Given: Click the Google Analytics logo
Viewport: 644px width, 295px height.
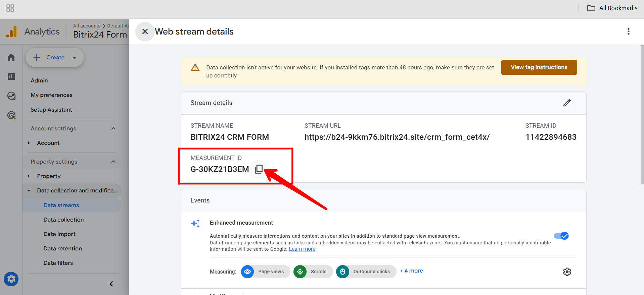Looking at the screenshot, I should click(x=11, y=32).
